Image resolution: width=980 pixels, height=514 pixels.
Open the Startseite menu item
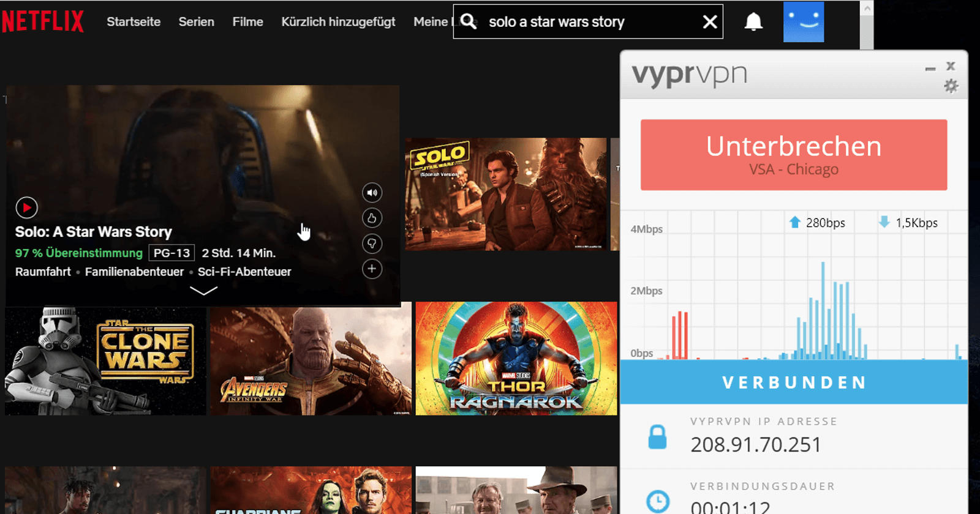134,22
